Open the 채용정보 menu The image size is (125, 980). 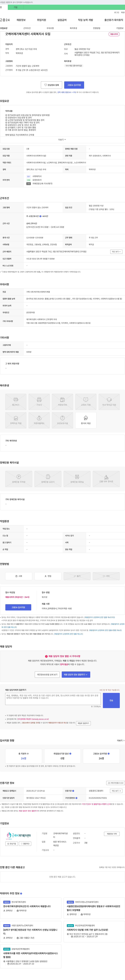(21, 20)
